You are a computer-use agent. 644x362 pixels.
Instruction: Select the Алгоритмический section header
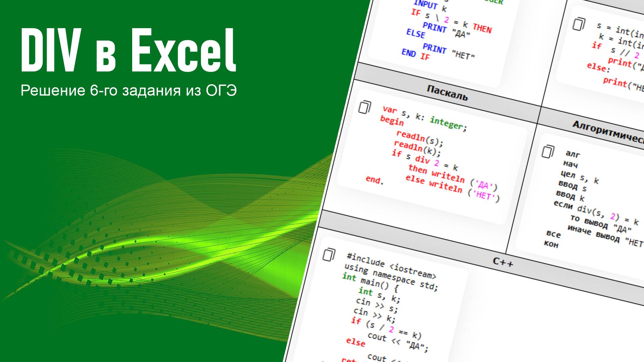[x=607, y=132]
